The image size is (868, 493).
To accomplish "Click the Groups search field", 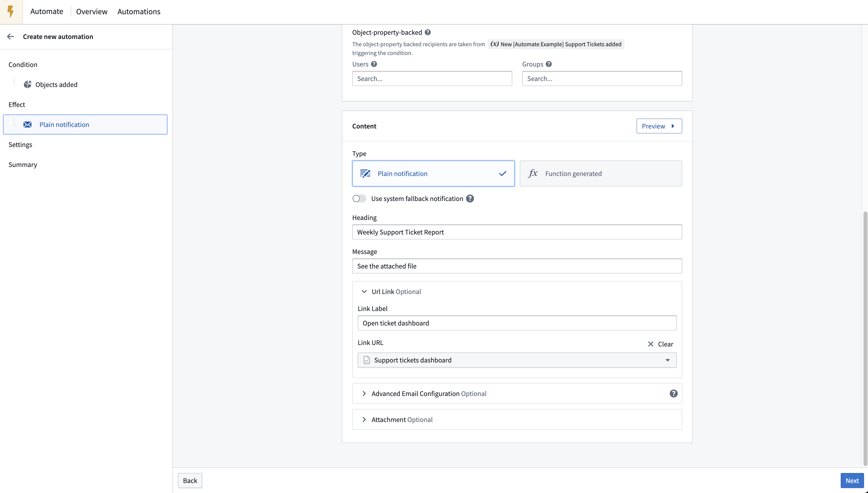I will click(602, 78).
